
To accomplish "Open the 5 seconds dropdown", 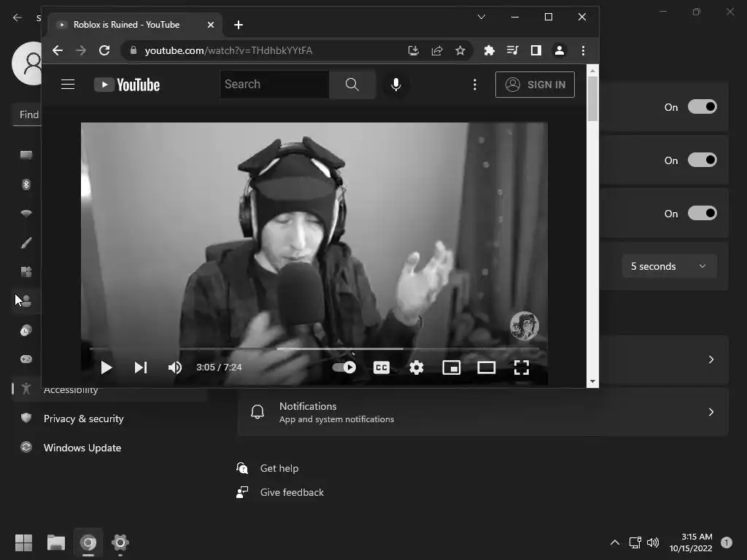I will 669,266.
